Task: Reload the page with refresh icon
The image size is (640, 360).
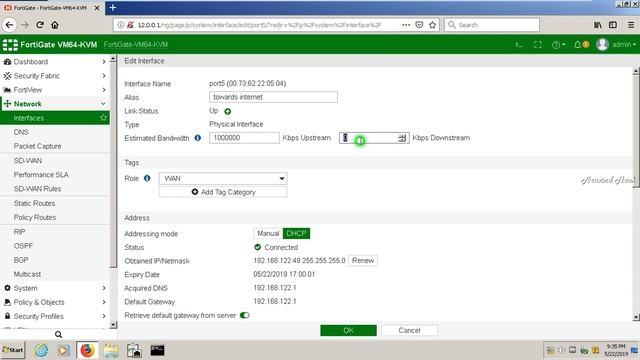Action: [x=40, y=25]
